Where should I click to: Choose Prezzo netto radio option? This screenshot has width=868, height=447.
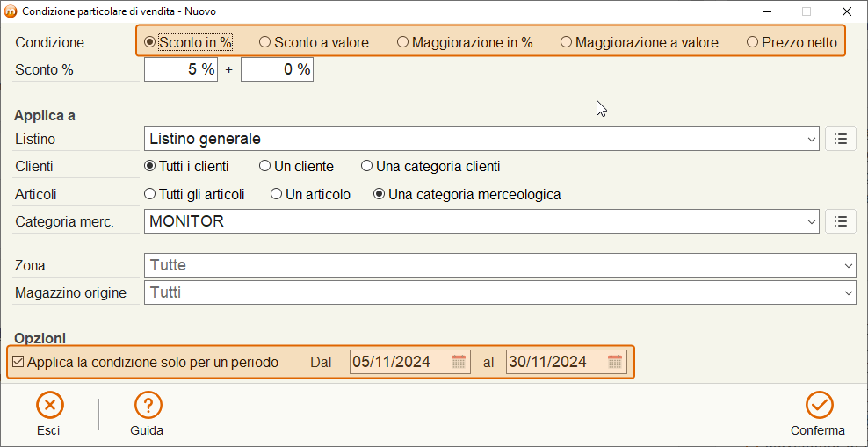(x=792, y=42)
